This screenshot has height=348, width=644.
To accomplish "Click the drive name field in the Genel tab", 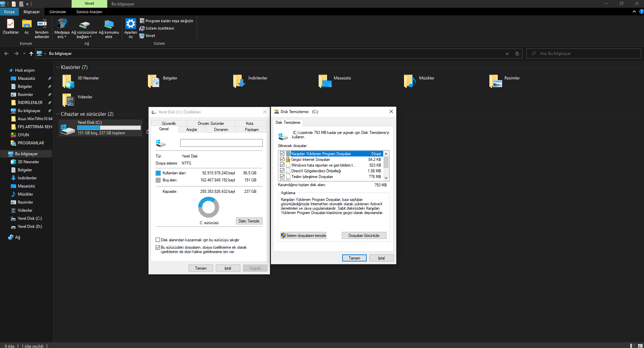I will click(x=222, y=143).
